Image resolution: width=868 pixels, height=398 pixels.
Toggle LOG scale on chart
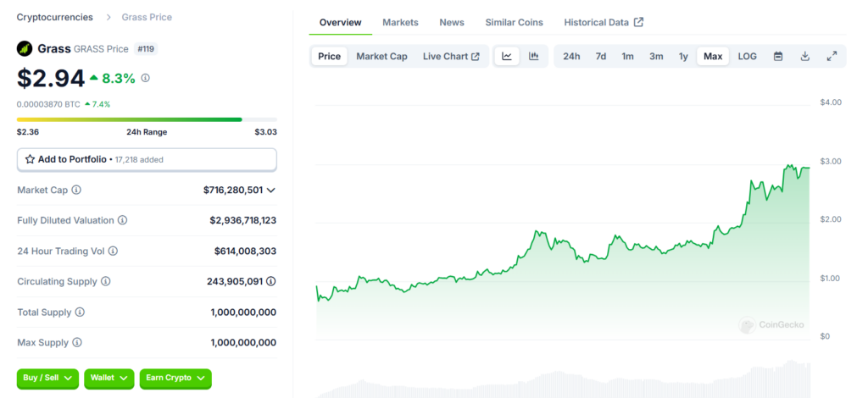[747, 57]
